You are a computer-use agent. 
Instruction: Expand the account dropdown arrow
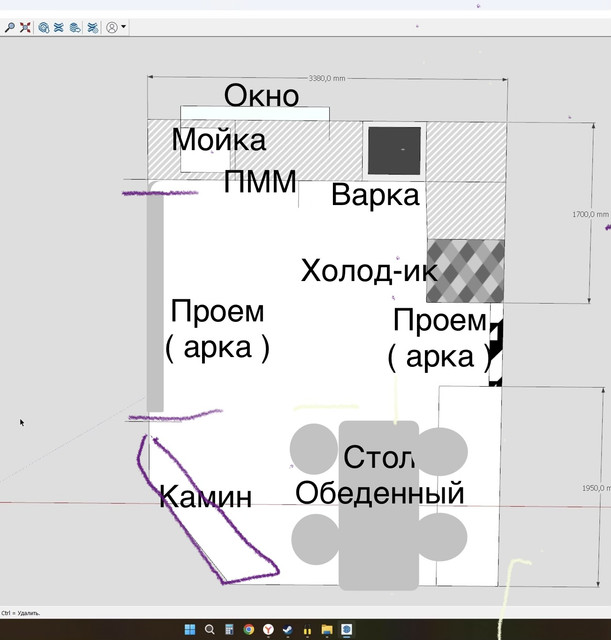(123, 27)
